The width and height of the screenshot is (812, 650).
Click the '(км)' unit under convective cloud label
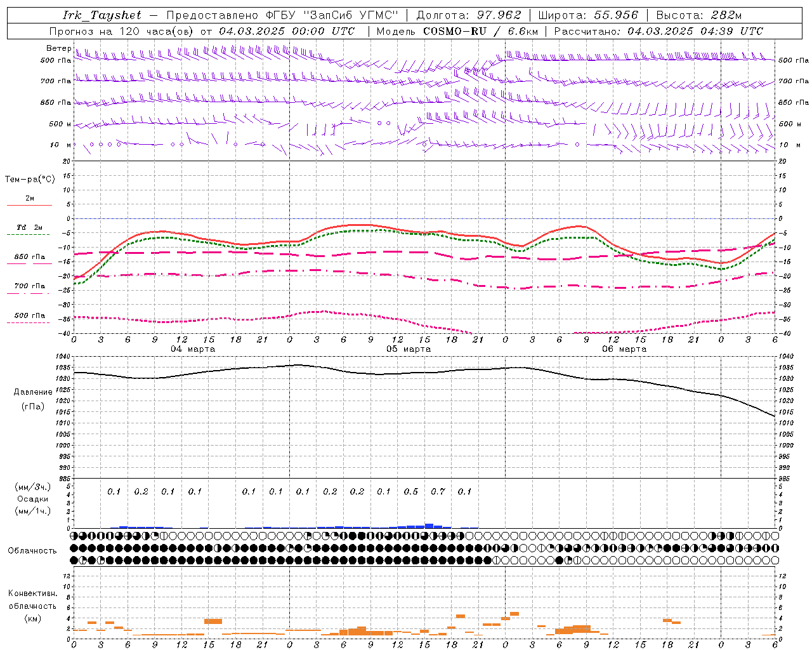[x=33, y=618]
